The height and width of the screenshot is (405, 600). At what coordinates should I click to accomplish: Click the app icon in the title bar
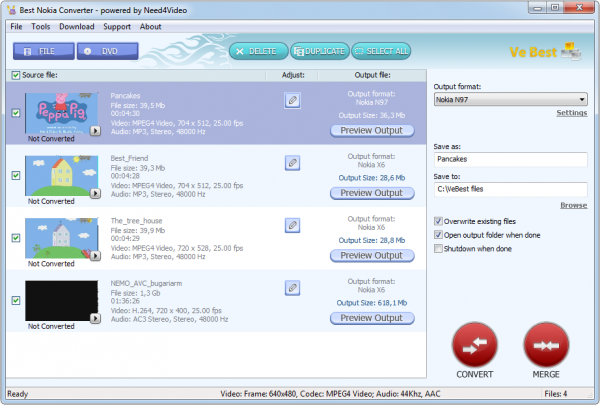(12, 10)
